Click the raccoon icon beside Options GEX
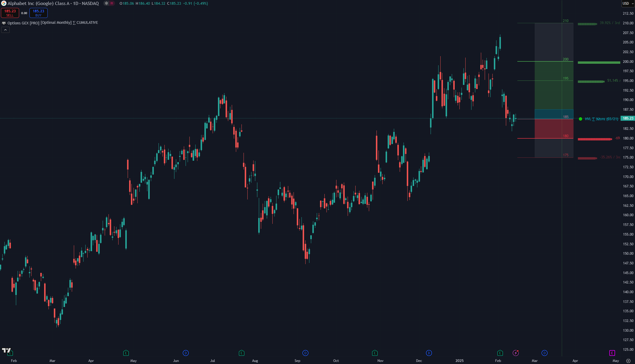This screenshot has width=635, height=364. tap(4, 23)
